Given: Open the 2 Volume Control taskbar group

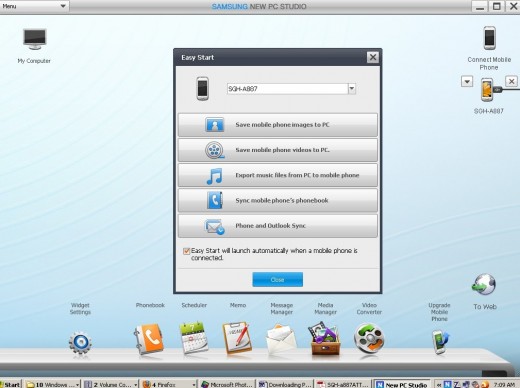Looking at the screenshot, I should click(x=110, y=384).
